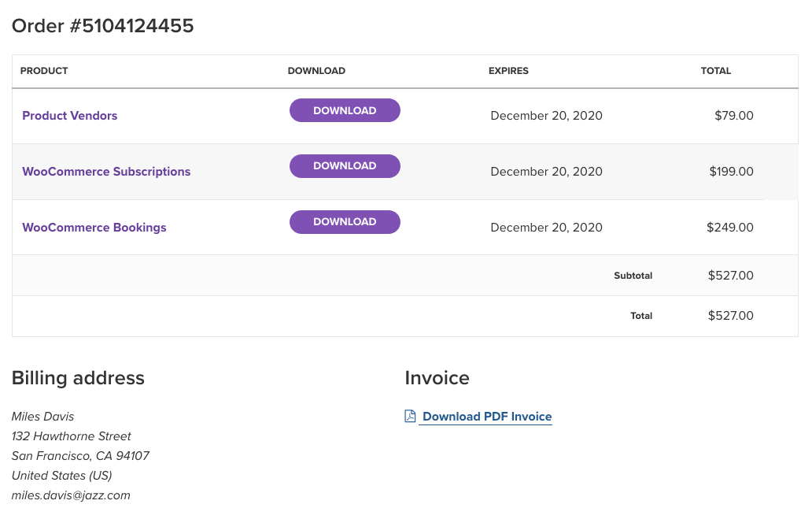Download the WooCommerce Bookings extension
The width and height of the screenshot is (812, 519).
[345, 222]
